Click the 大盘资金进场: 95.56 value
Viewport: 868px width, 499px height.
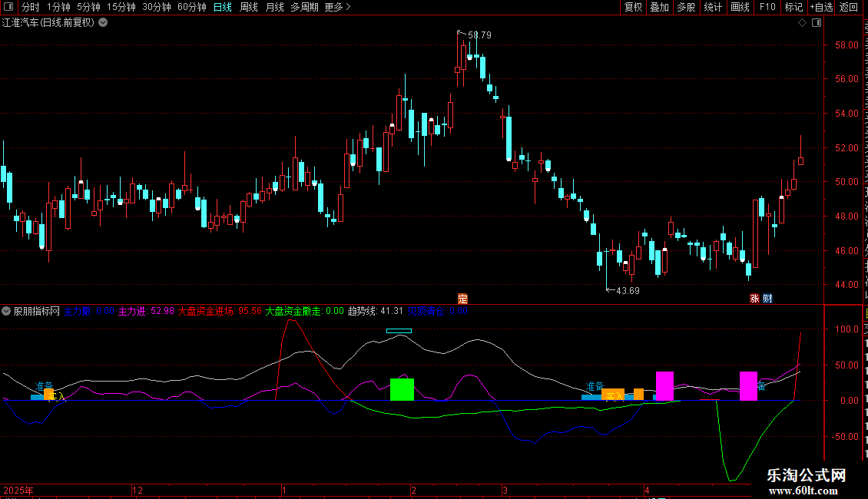tap(219, 311)
